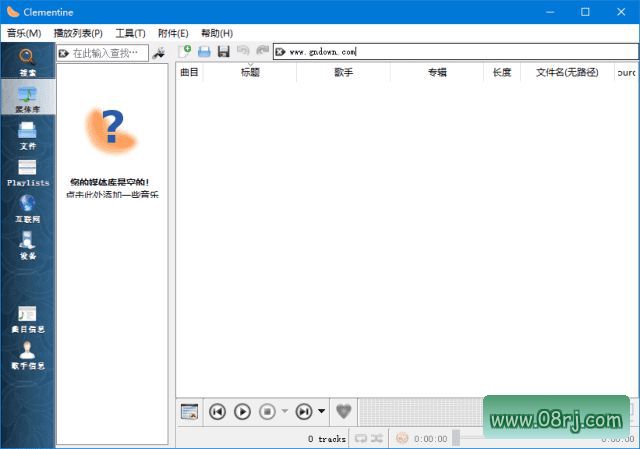
Task: Sort by the 曲目 column header
Action: point(189,72)
